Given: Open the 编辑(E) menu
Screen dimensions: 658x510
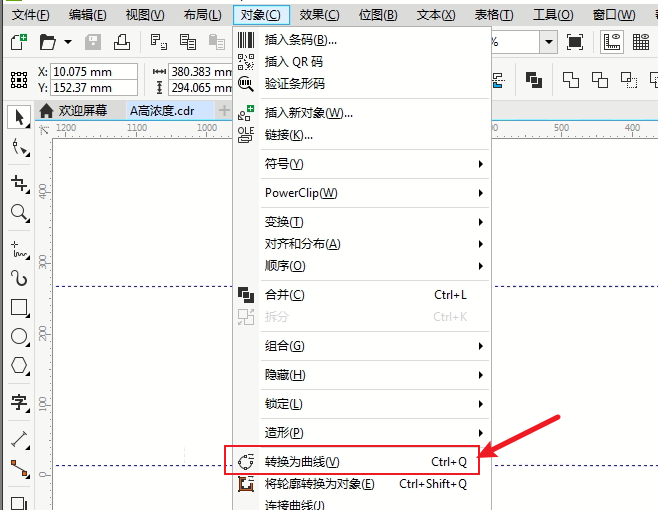Looking at the screenshot, I should pyautogui.click(x=87, y=15).
